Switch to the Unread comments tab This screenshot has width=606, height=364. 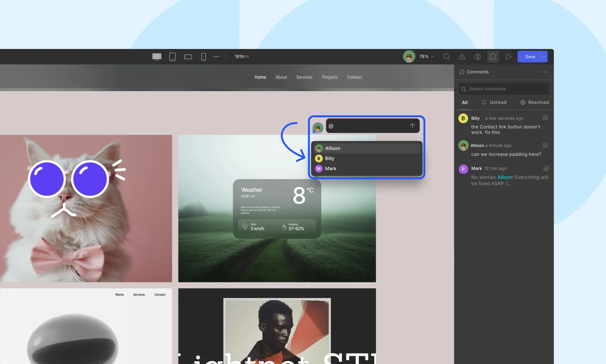click(x=494, y=102)
